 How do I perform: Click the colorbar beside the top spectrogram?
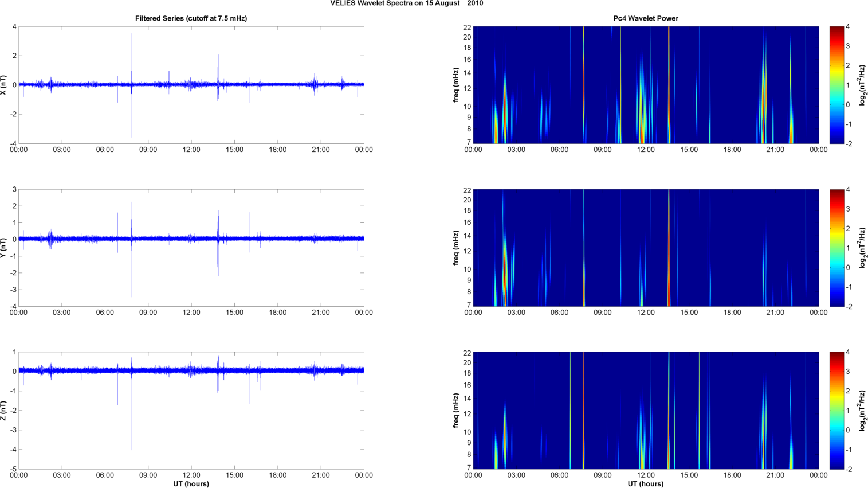[x=836, y=85]
